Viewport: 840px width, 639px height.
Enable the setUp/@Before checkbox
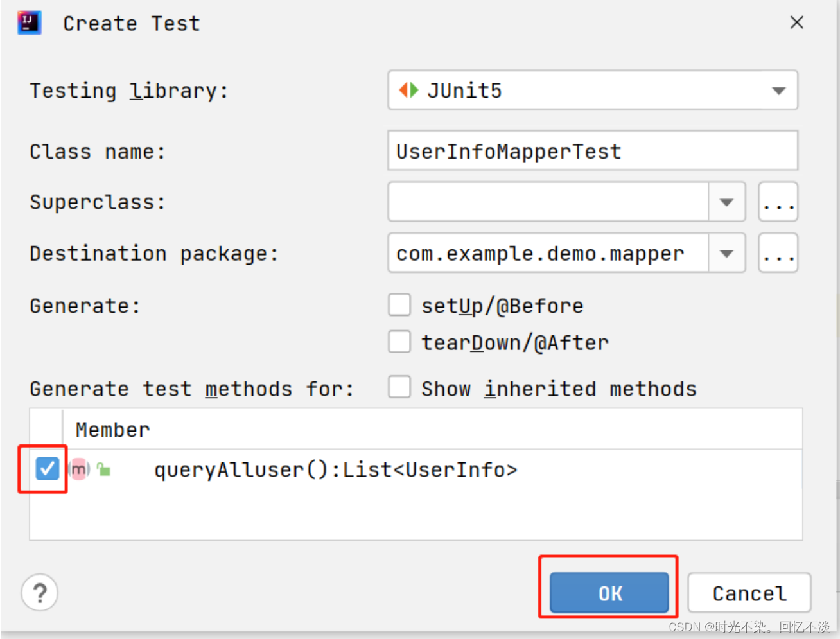click(x=399, y=304)
